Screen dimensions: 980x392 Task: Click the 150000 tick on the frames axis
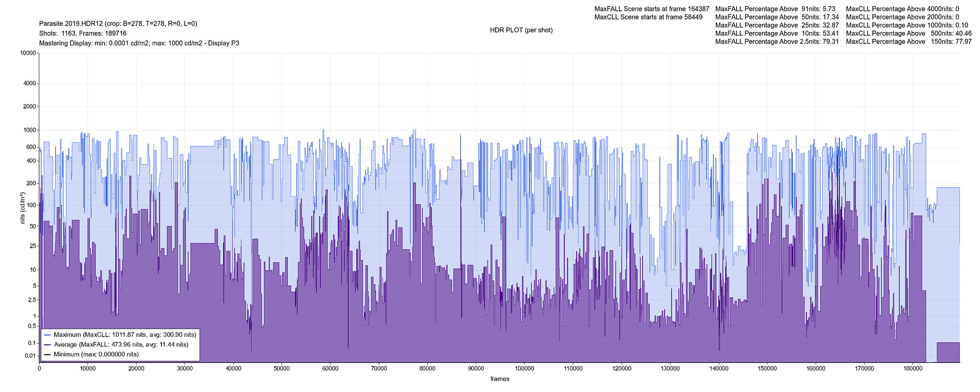pyautogui.click(x=767, y=369)
